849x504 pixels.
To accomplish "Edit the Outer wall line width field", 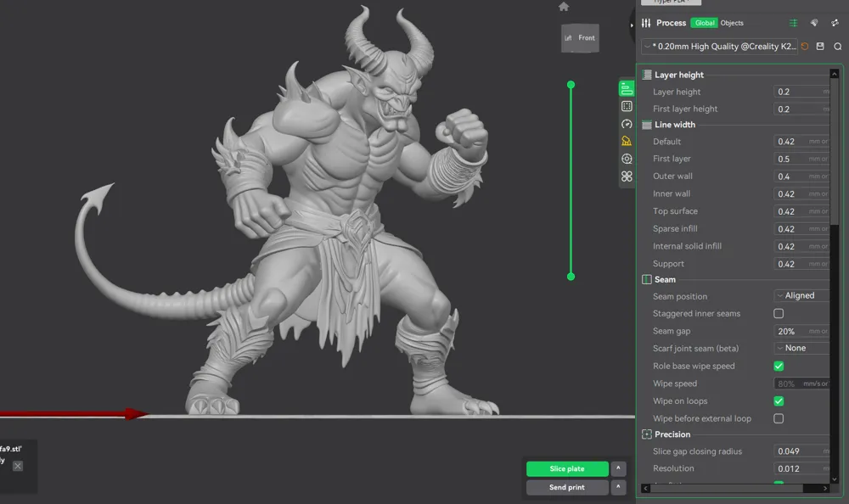I will coord(801,176).
